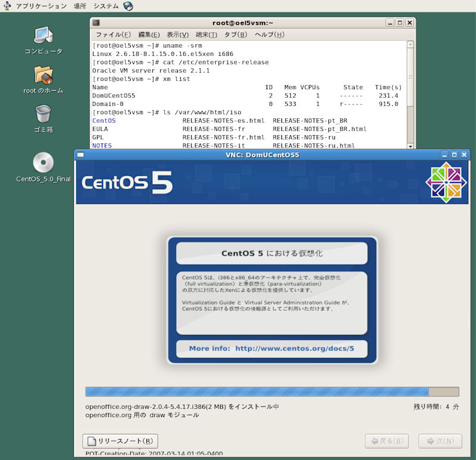The height and width of the screenshot is (460, 476).
Task: Click RELEASE-NOTES-es.html in terminal listing
Action: [x=224, y=121]
